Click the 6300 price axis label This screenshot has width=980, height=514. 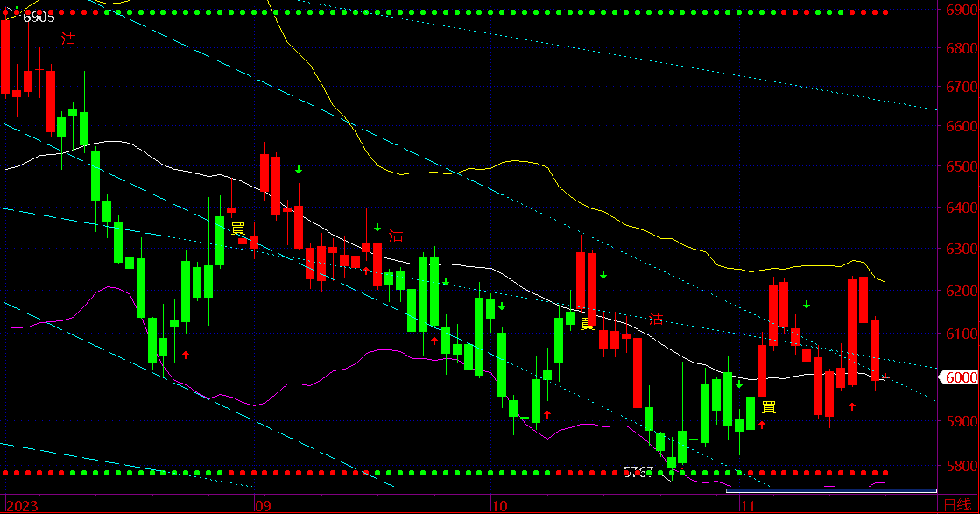click(x=962, y=249)
